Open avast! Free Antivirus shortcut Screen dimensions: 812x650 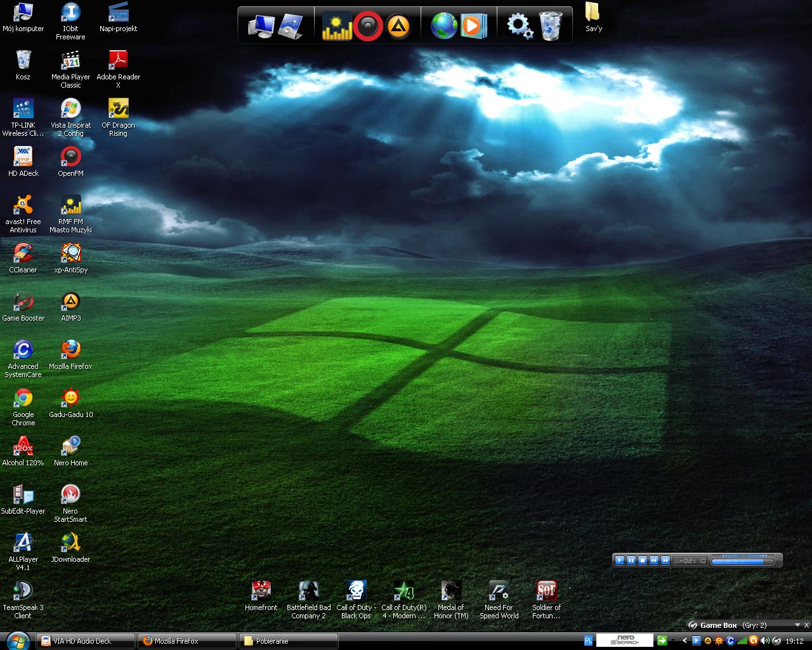[23, 214]
